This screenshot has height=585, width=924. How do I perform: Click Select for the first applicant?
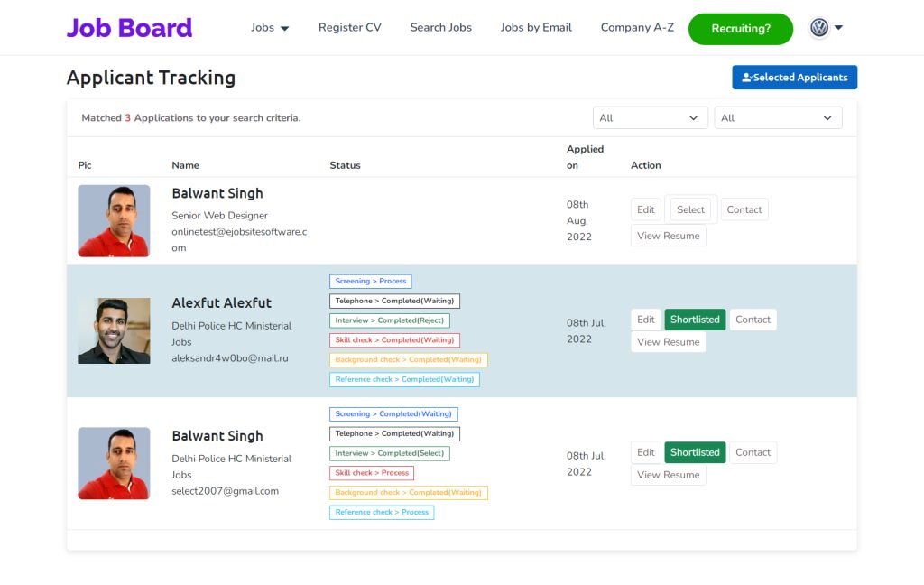[691, 209]
